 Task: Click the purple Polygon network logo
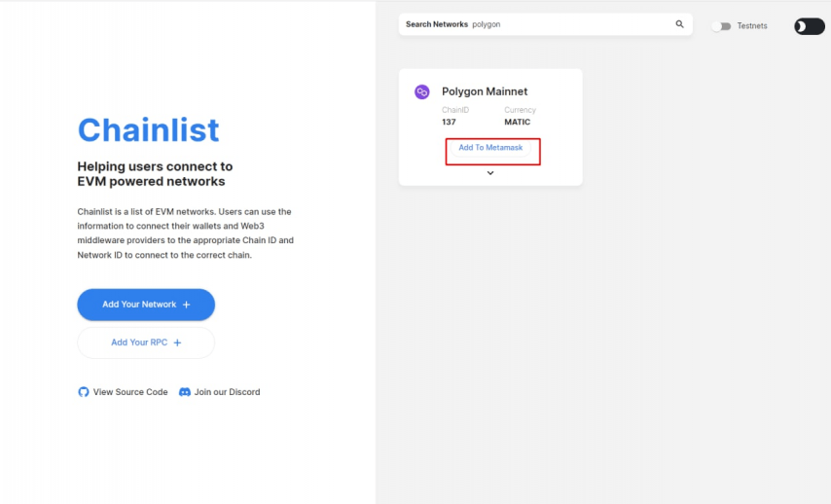point(422,91)
